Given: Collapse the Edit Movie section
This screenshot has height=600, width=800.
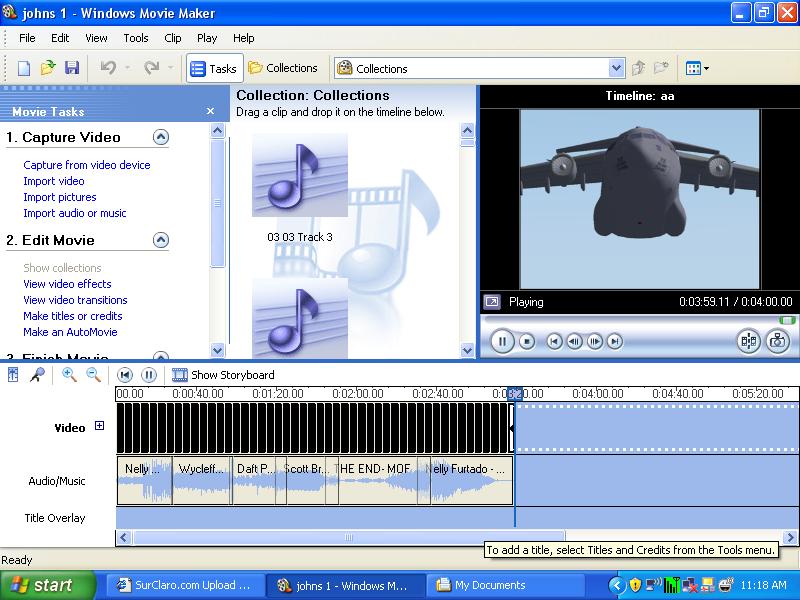Looking at the screenshot, I should pyautogui.click(x=161, y=240).
